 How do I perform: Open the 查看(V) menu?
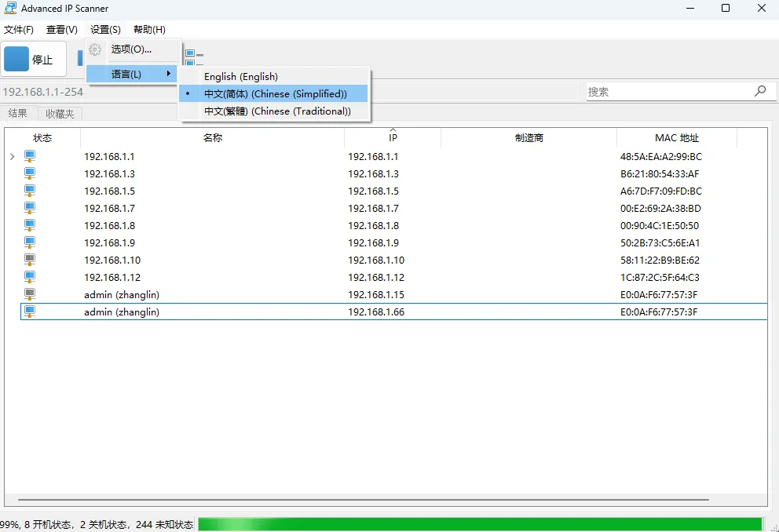point(62,30)
